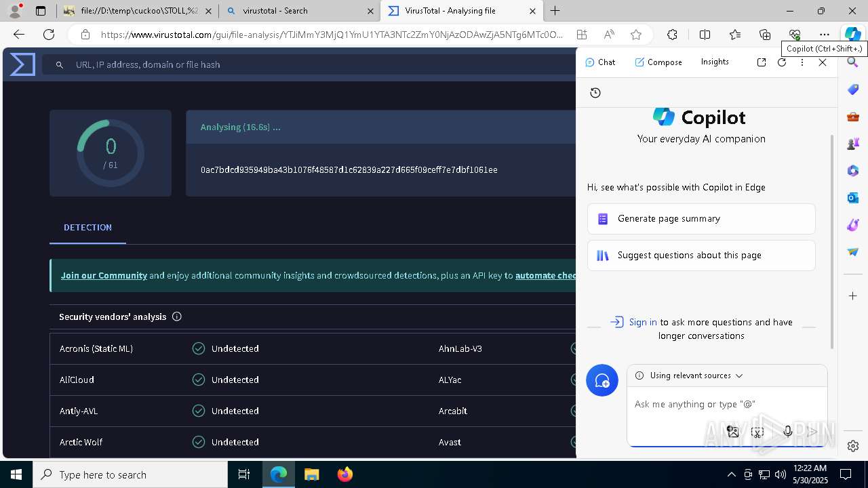
Task: Open File Explorer from taskbar
Action: [x=312, y=474]
